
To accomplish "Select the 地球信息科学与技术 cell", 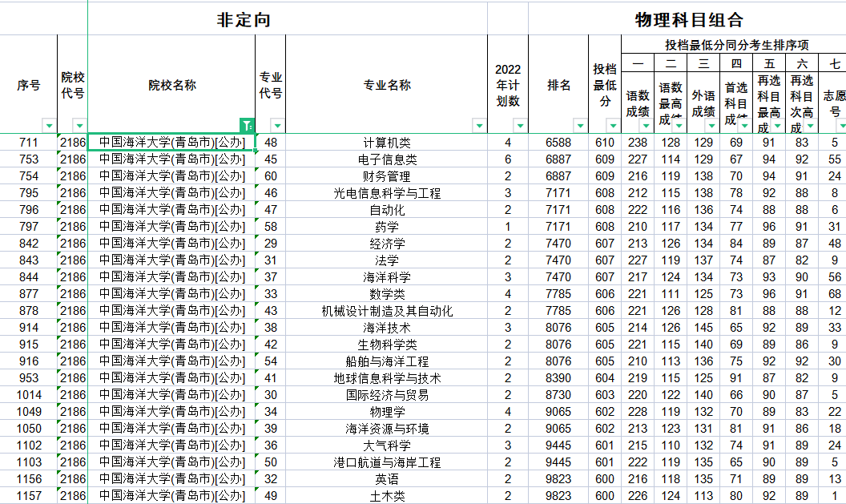I will (x=386, y=377).
